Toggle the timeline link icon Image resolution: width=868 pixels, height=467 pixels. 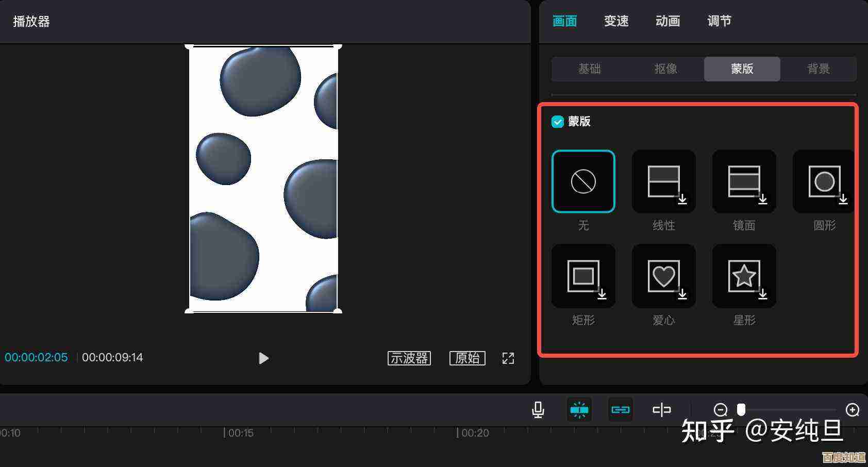[620, 410]
